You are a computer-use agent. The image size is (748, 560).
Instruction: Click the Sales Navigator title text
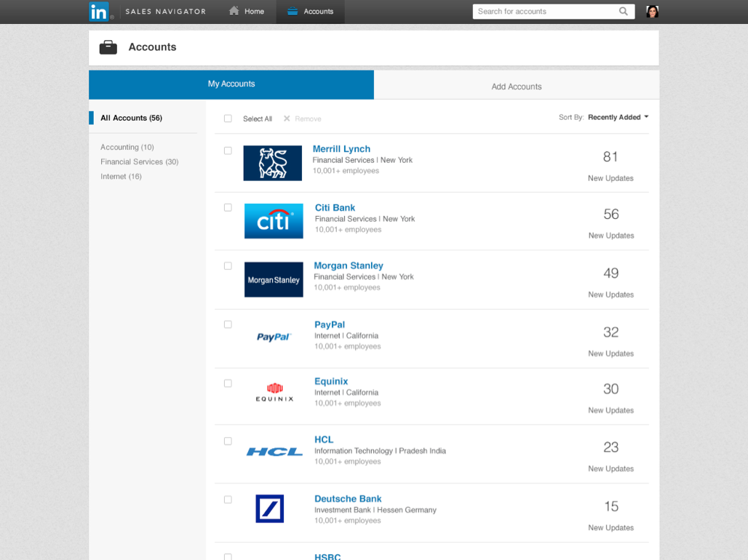click(165, 12)
